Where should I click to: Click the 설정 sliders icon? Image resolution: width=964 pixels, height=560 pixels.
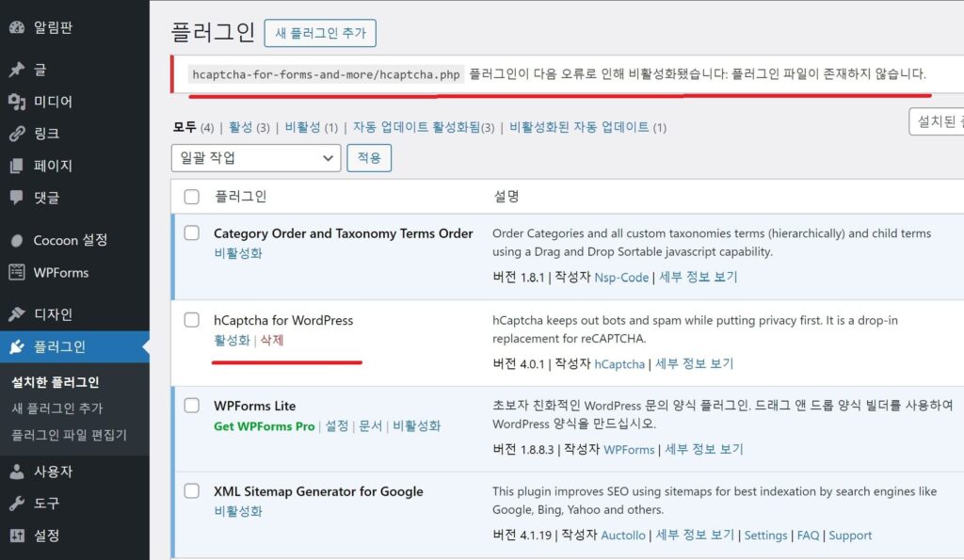click(x=17, y=536)
